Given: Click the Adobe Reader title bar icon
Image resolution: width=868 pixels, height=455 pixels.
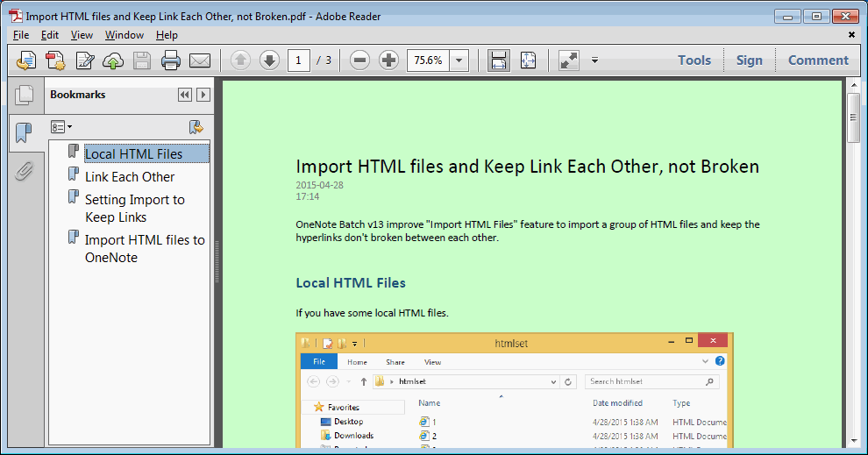Looking at the screenshot, I should [x=16, y=16].
